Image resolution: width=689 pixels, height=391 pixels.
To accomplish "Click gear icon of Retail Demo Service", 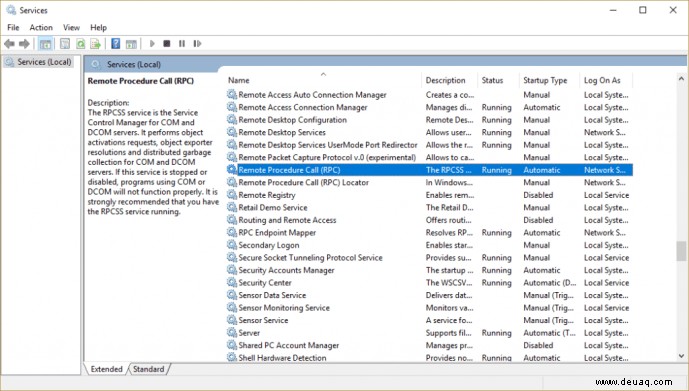I will coord(232,207).
